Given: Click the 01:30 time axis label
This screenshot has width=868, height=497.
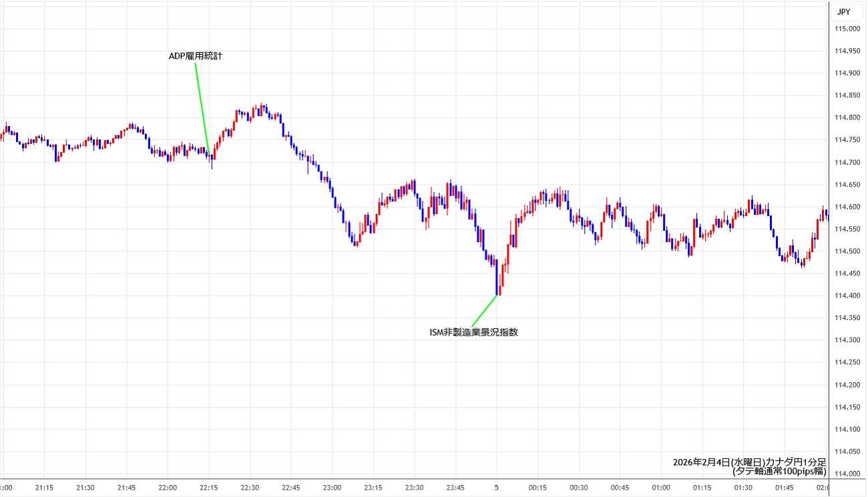Looking at the screenshot, I should point(743,487).
